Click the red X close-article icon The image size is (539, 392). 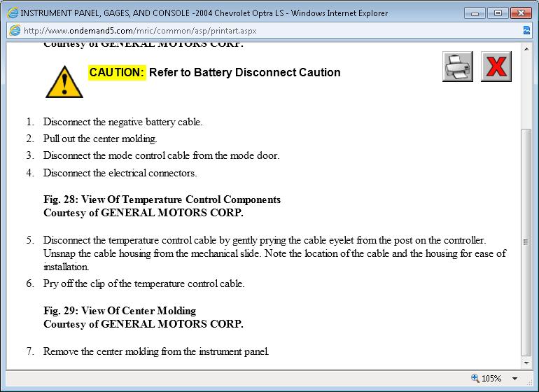(496, 66)
